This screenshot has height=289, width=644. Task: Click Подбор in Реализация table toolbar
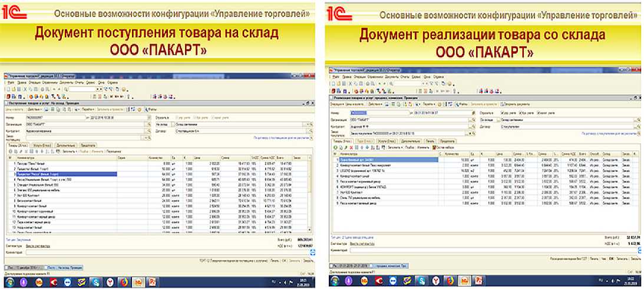click(410, 147)
